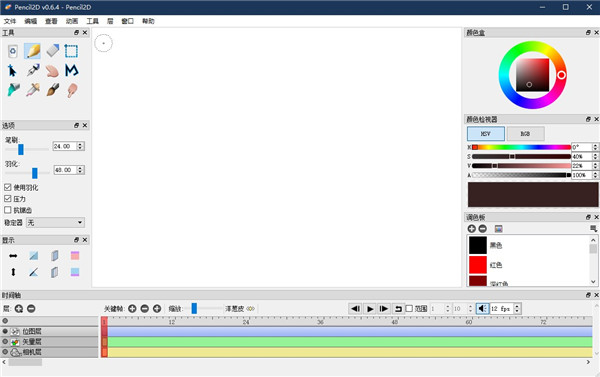The width and height of the screenshot is (600, 377).
Task: Remove keyframe with the minus icon
Action: pyautogui.click(x=145, y=308)
